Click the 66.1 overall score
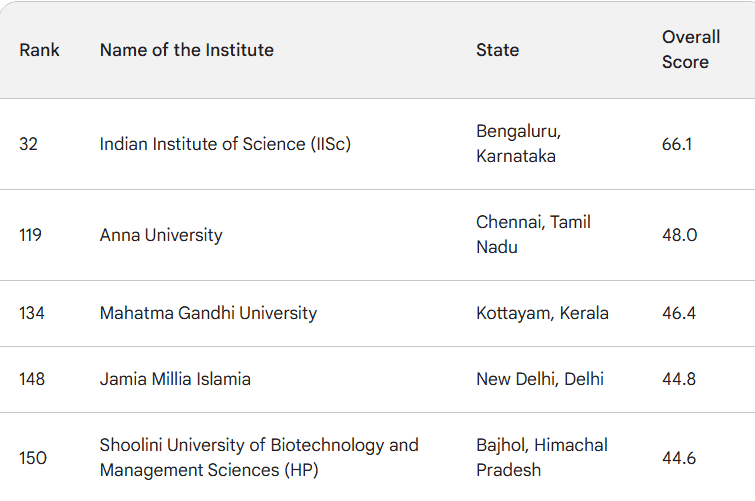The height and width of the screenshot is (501, 755). [x=677, y=144]
